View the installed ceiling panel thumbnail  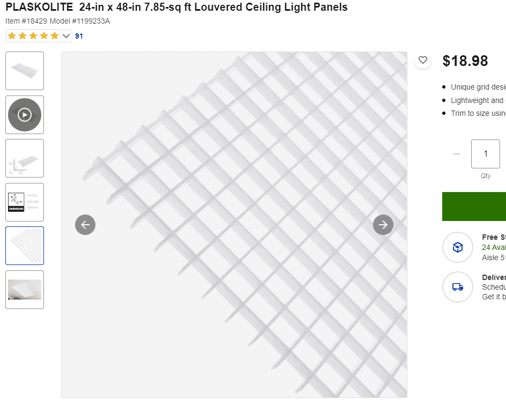click(25, 290)
